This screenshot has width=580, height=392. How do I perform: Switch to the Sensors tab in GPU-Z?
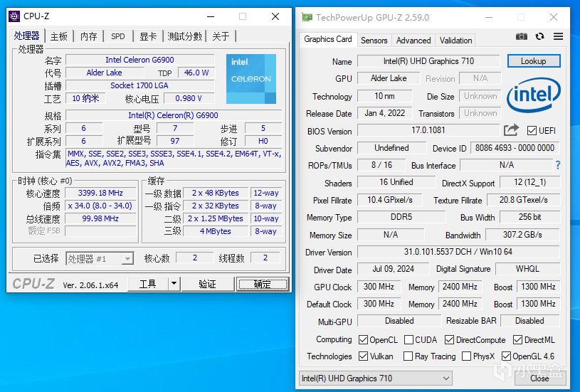(x=374, y=41)
